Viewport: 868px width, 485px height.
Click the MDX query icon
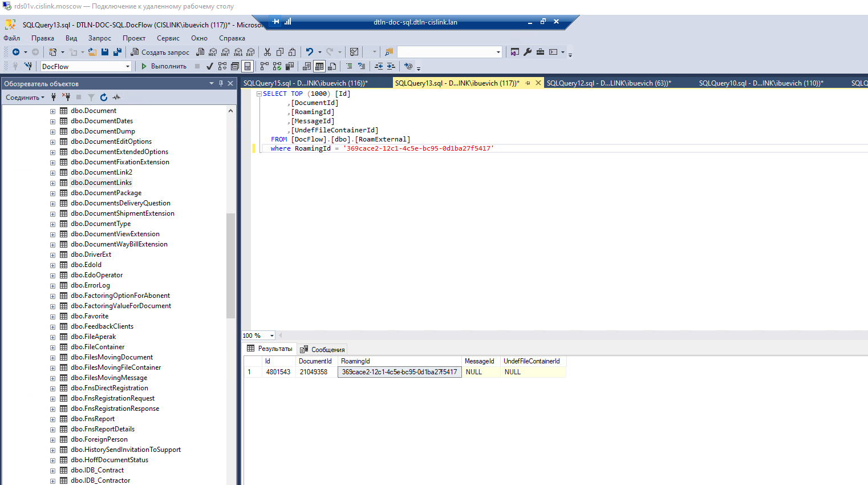(x=213, y=52)
